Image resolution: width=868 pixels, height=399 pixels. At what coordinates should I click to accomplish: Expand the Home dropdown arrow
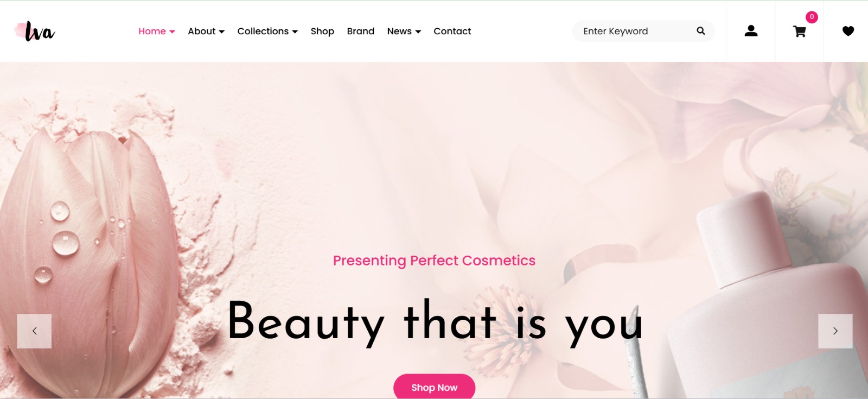coord(172,31)
